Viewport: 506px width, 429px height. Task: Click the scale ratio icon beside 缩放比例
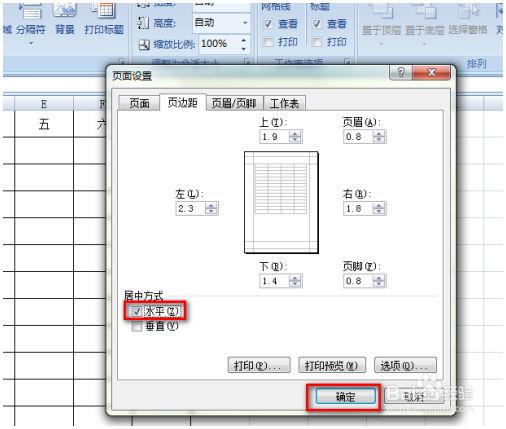[144, 44]
